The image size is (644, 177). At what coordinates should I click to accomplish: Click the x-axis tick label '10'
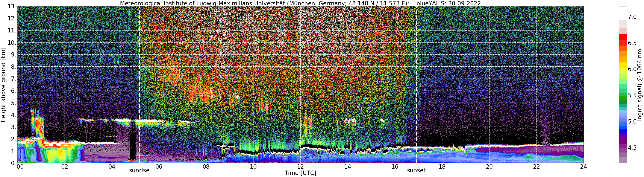click(x=253, y=167)
